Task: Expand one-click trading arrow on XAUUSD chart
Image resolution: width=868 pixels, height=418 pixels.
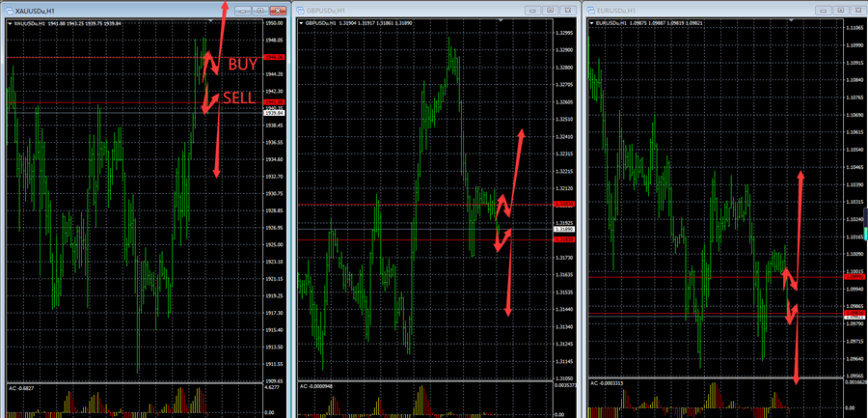Action: pos(9,22)
